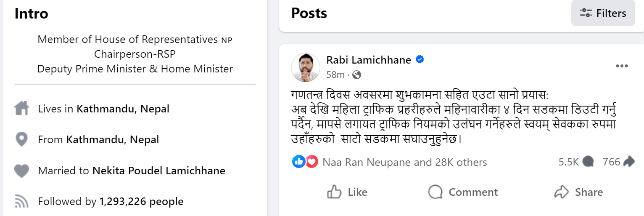Open Nekita Poudel Lamichhane's profile link
This screenshot has width=644, height=216.
click(159, 171)
